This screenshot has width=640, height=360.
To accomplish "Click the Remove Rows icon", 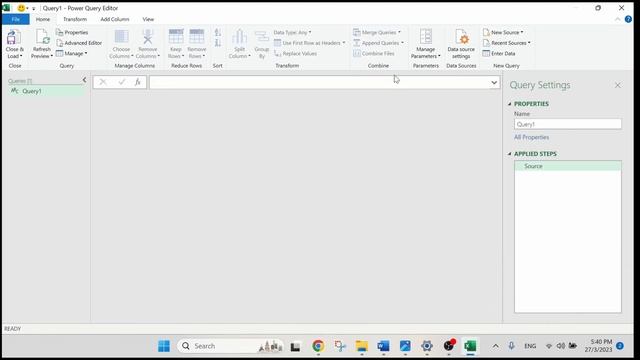I will click(196, 37).
